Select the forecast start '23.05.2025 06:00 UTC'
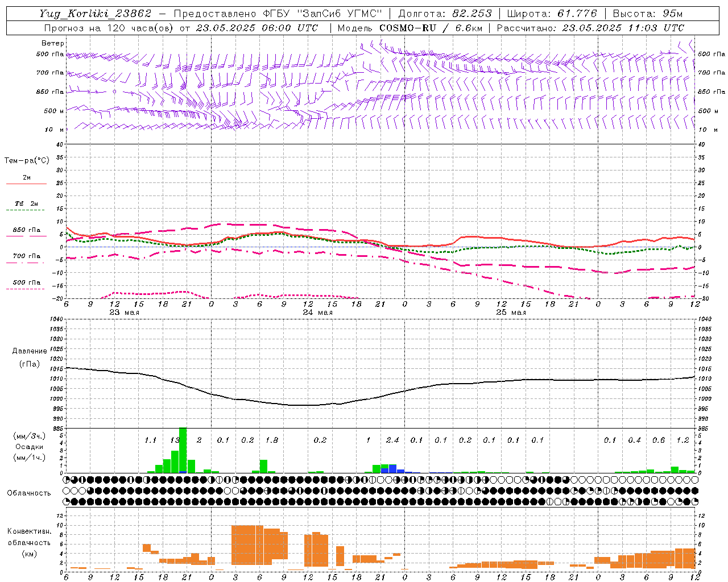Screen dimensions: 728x582 click(x=257, y=28)
